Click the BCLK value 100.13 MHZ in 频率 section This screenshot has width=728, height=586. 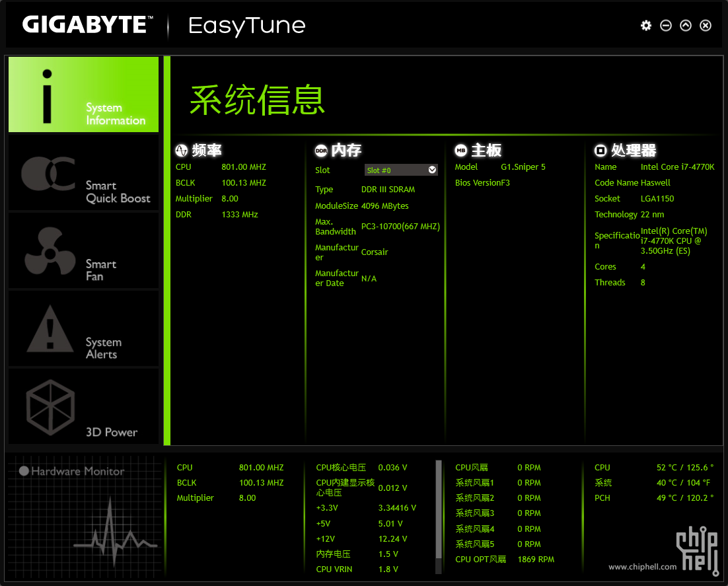[244, 183]
